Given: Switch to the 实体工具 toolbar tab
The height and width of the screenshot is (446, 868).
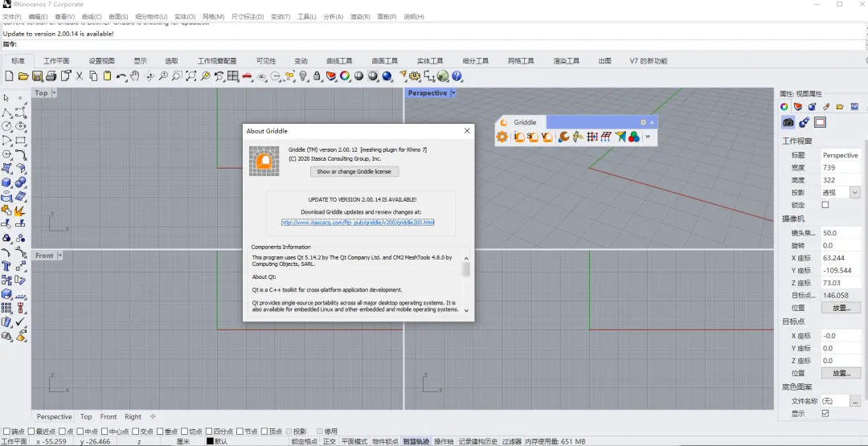Looking at the screenshot, I should (430, 61).
